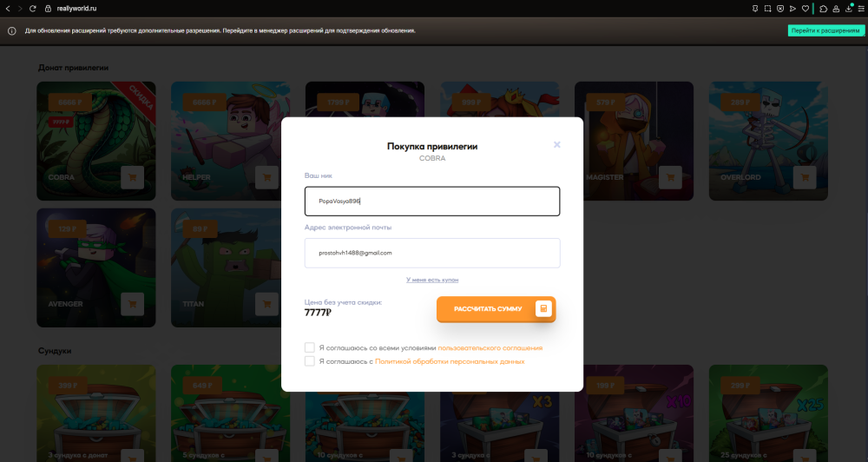868x462 pixels.
Task: Click the padlock site security icon
Action: click(48, 9)
